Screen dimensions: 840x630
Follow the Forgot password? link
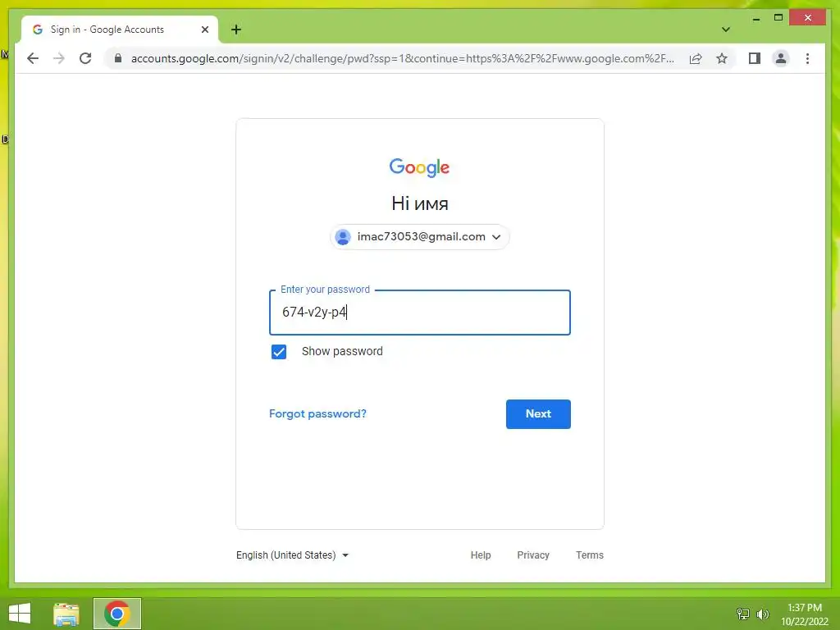(x=317, y=413)
